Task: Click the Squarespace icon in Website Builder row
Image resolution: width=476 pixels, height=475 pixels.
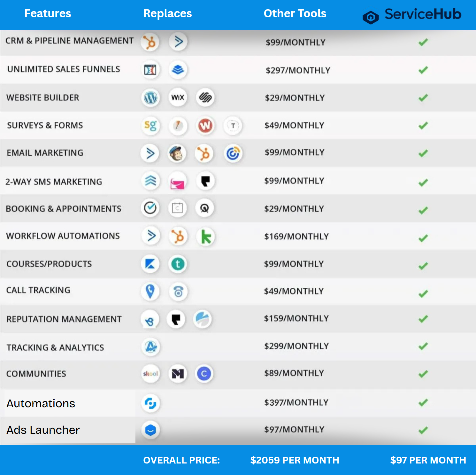Action: point(205,97)
